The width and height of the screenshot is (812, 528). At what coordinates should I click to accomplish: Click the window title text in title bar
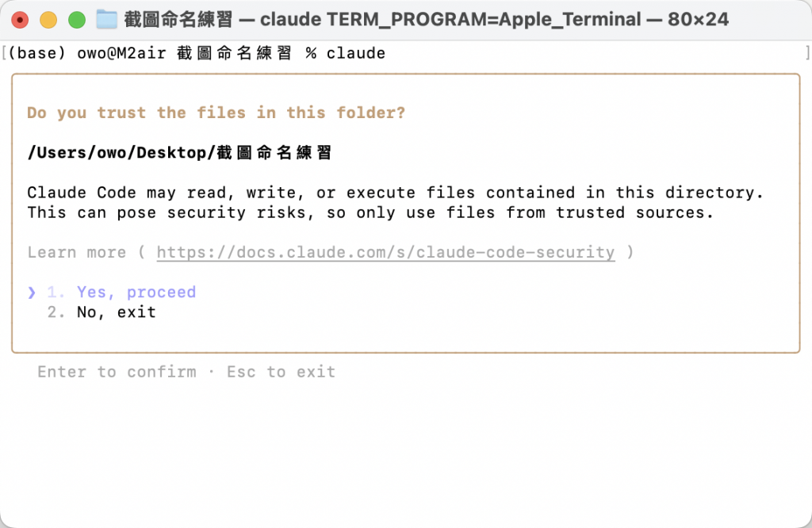tap(426, 20)
